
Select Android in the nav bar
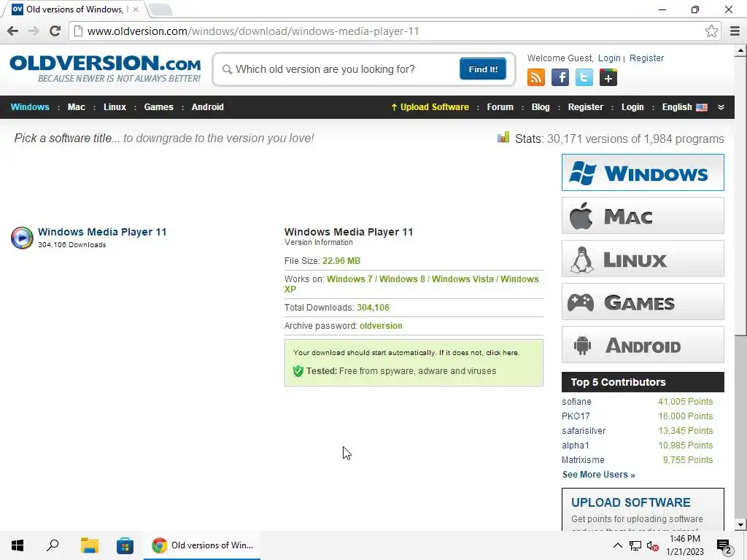[x=208, y=107]
